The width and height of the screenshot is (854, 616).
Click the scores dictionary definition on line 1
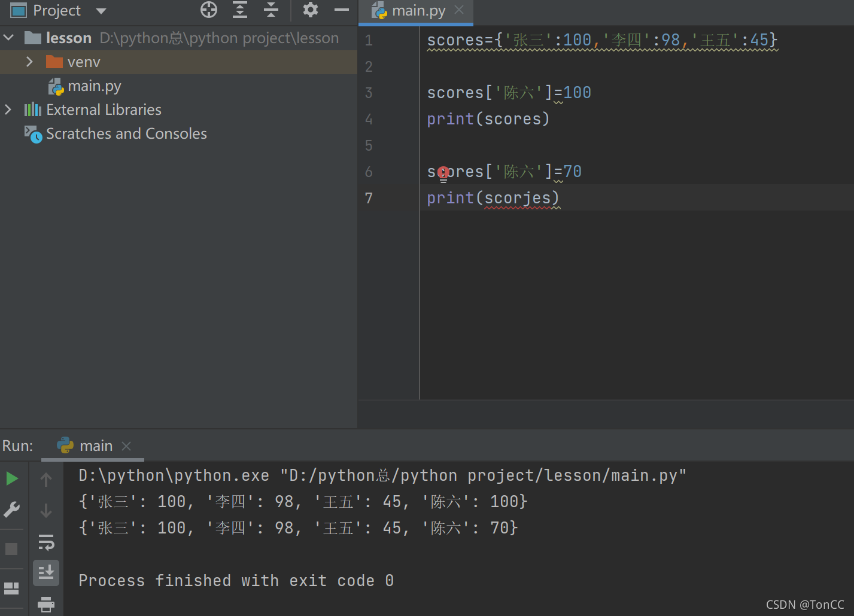[x=602, y=40]
